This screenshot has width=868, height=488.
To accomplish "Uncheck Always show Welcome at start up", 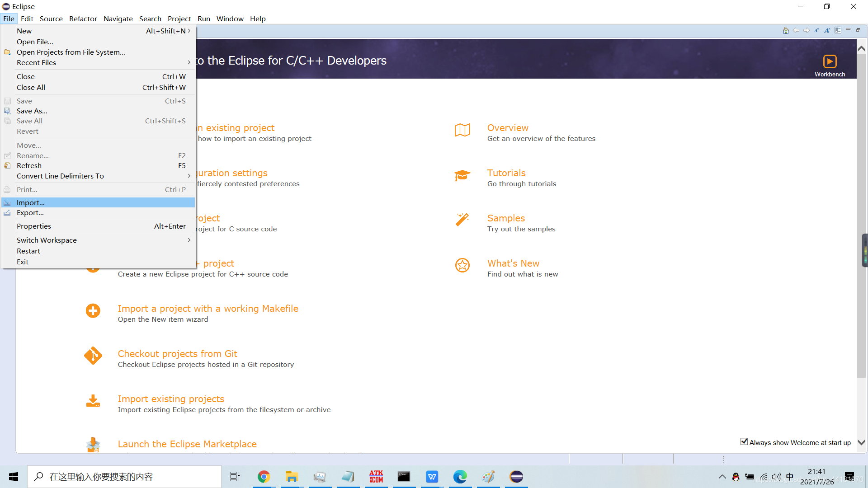I will (744, 441).
